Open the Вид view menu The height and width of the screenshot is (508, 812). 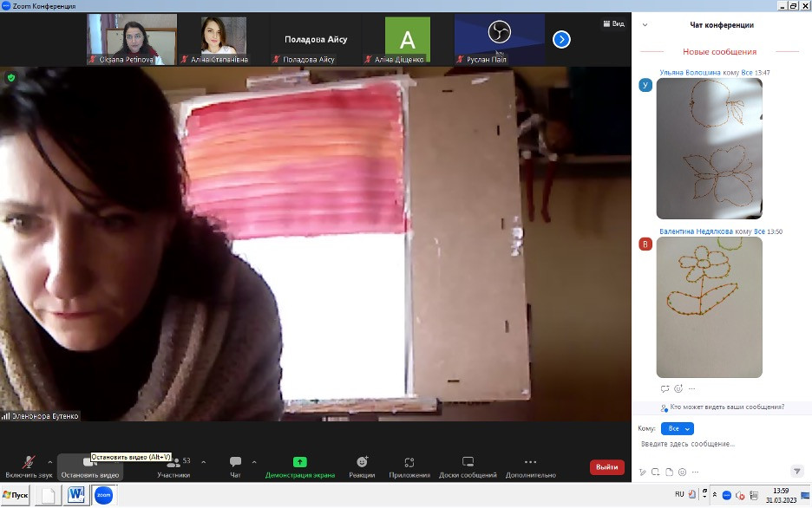(612, 24)
